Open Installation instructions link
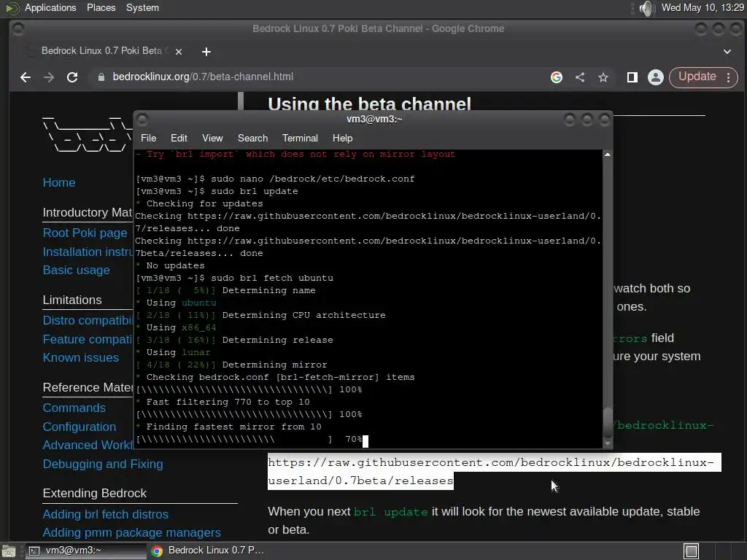 pos(88,252)
